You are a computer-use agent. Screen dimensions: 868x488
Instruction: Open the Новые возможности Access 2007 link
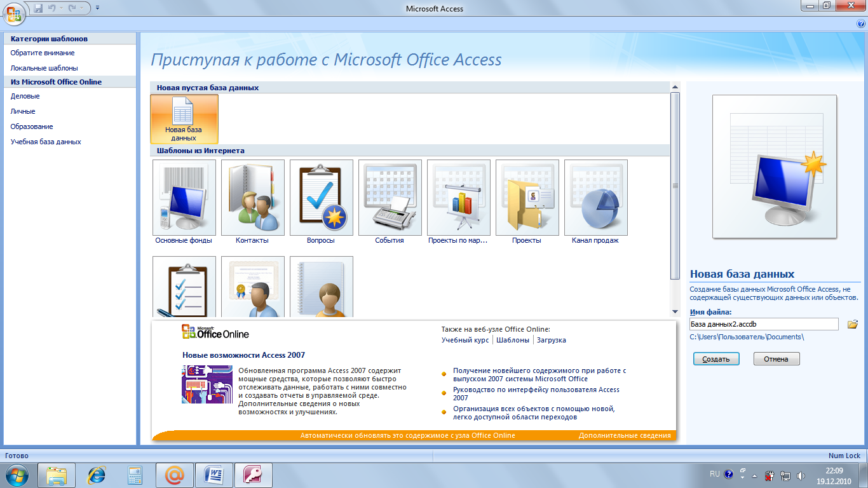click(243, 355)
